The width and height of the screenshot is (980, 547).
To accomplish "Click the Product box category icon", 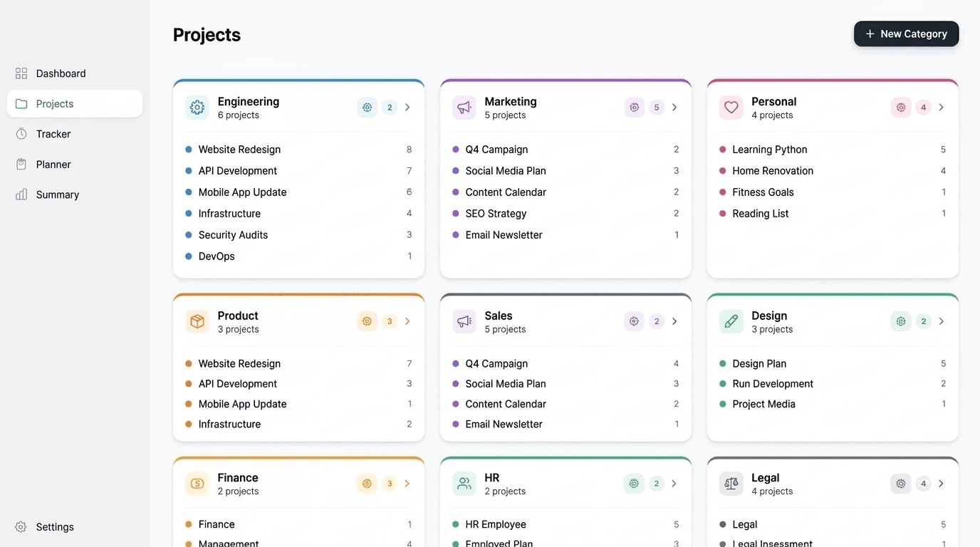I will pyautogui.click(x=197, y=321).
